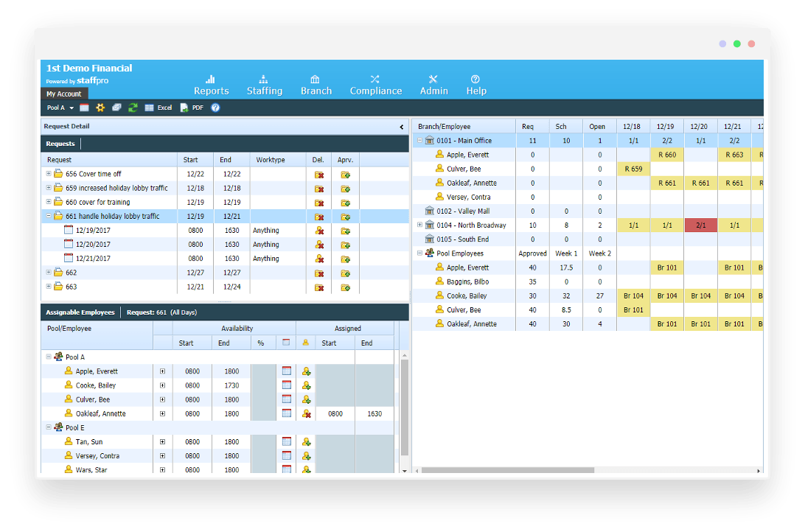Viewport: 805px width, 532px height.
Task: Open the Admin menu
Action: (x=433, y=85)
